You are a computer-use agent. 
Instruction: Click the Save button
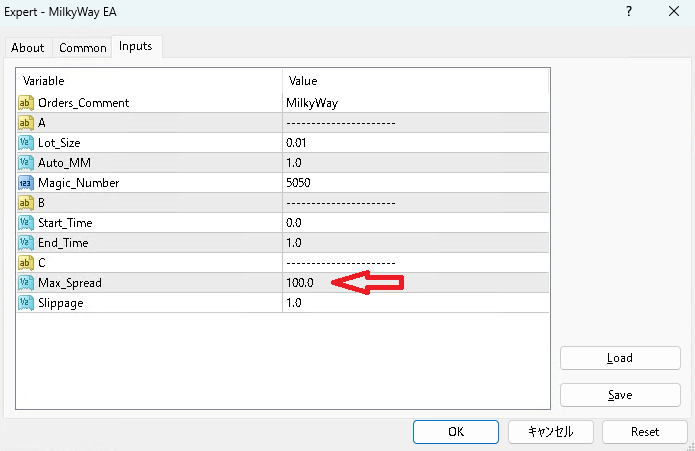tap(620, 395)
